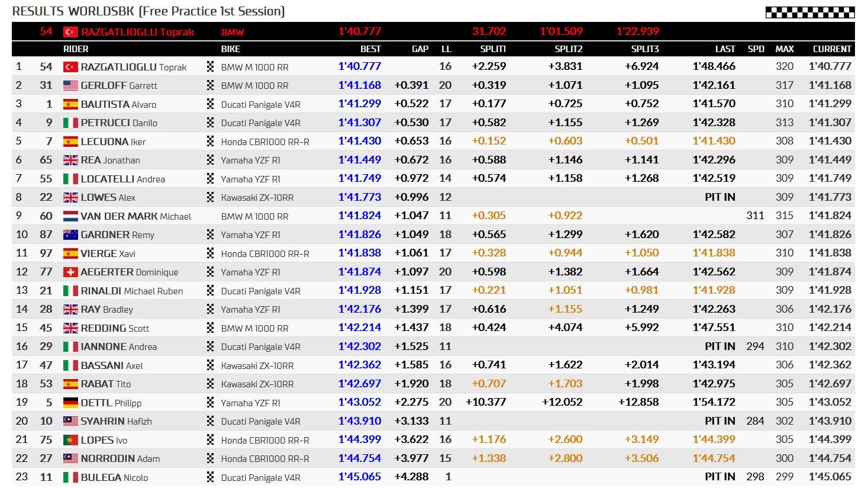The image size is (868, 488).
Task: Click the Italian flag beside PETRUCCI Danilo
Action: [x=71, y=123]
